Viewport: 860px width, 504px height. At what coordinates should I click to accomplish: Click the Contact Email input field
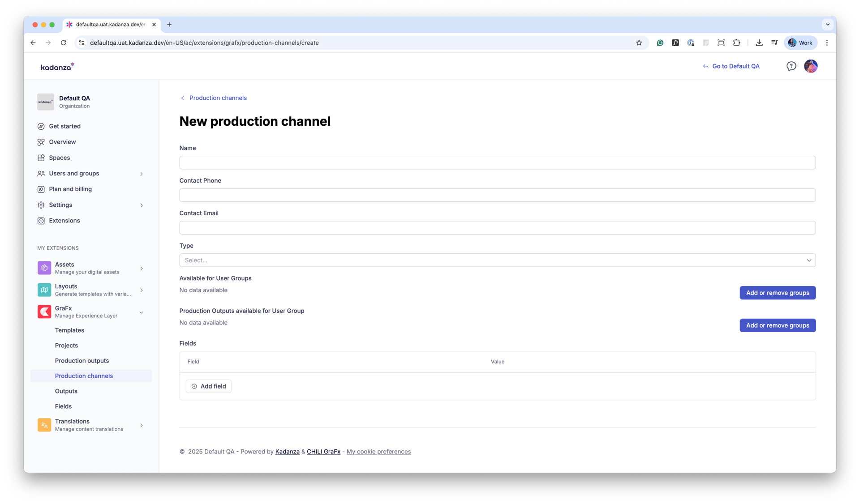click(x=497, y=227)
